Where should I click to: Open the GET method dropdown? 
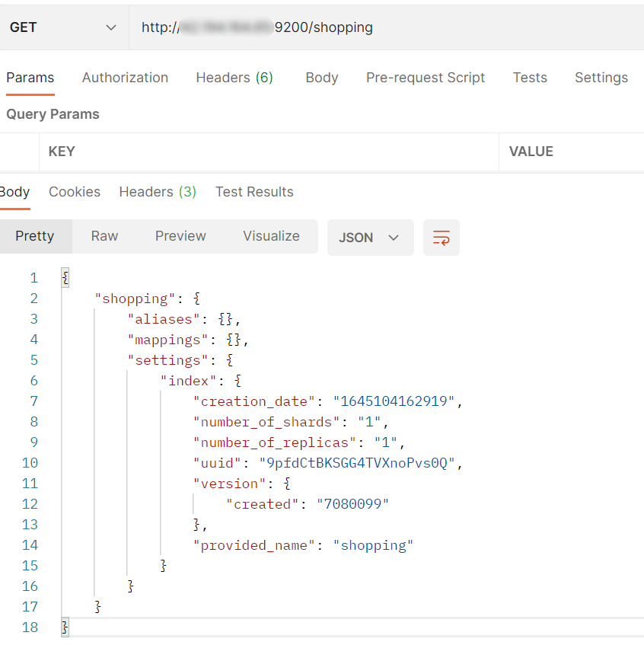pos(64,27)
